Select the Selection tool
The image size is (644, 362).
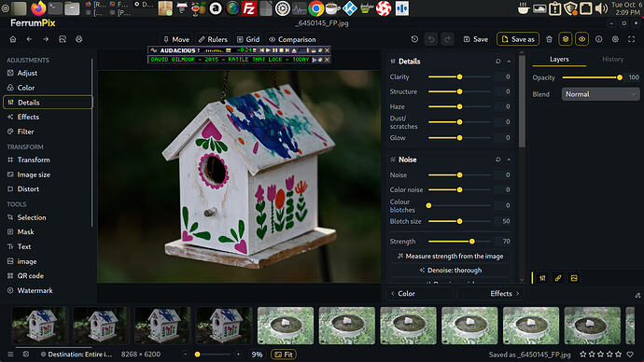click(x=48, y=217)
